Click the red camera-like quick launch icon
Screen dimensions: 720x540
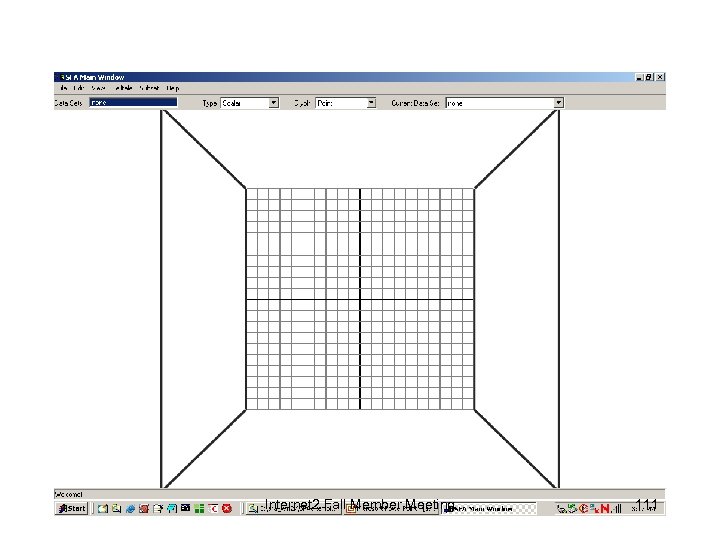[144, 508]
